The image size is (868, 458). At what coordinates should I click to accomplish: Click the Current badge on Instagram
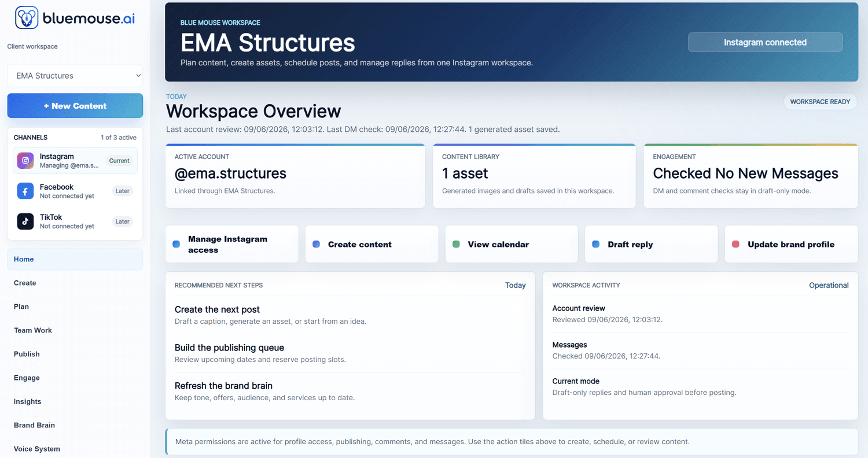click(x=120, y=161)
